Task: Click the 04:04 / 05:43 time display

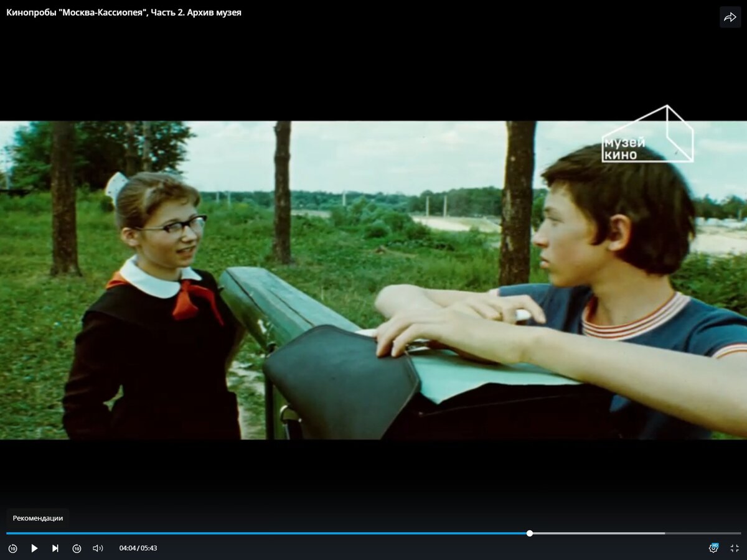Action: coord(138,548)
